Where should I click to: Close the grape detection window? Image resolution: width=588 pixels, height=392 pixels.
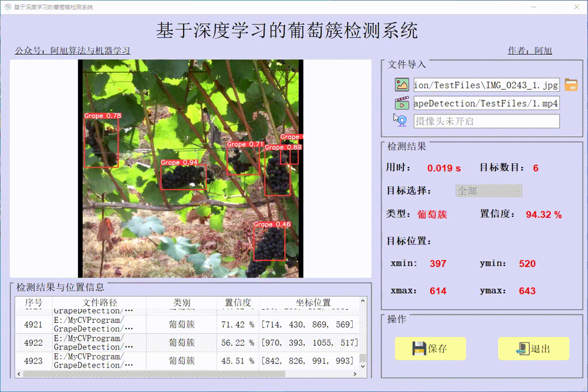pyautogui.click(x=577, y=7)
